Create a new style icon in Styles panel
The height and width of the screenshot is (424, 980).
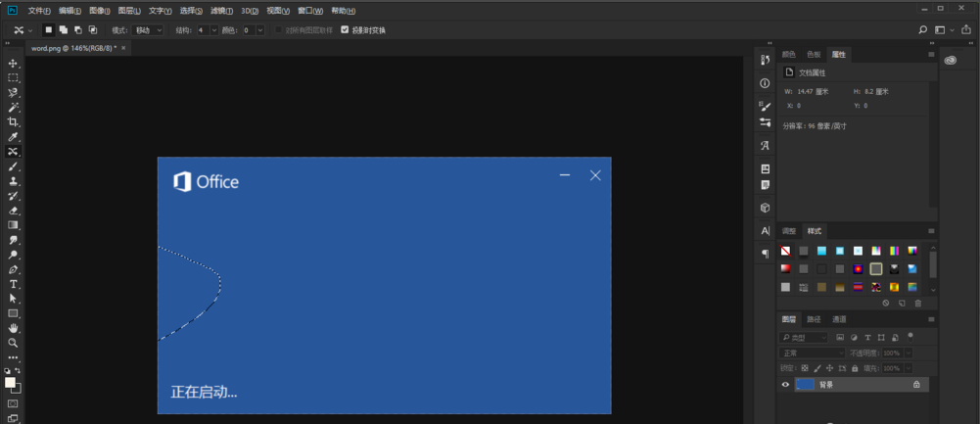(902, 304)
